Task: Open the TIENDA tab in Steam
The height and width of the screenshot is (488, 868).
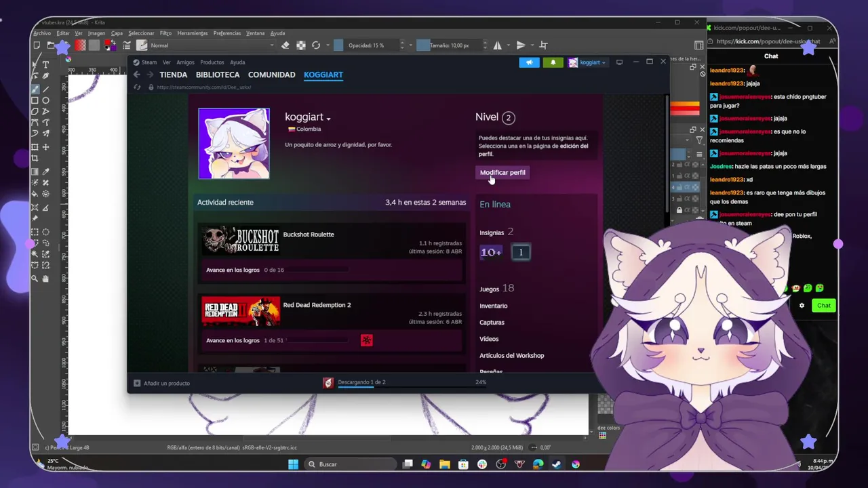Action: pyautogui.click(x=173, y=75)
